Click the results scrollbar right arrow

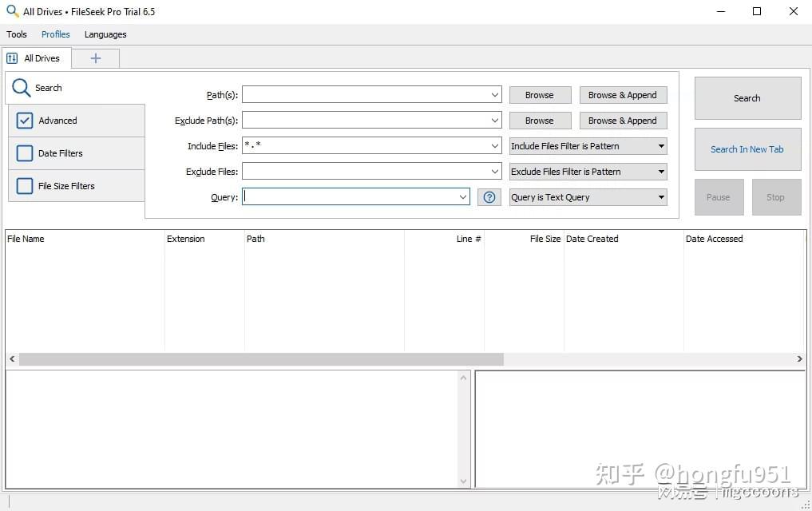point(799,358)
